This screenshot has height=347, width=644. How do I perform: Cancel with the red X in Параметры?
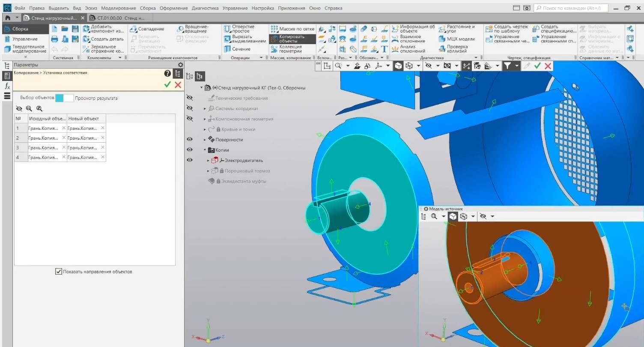click(x=178, y=85)
